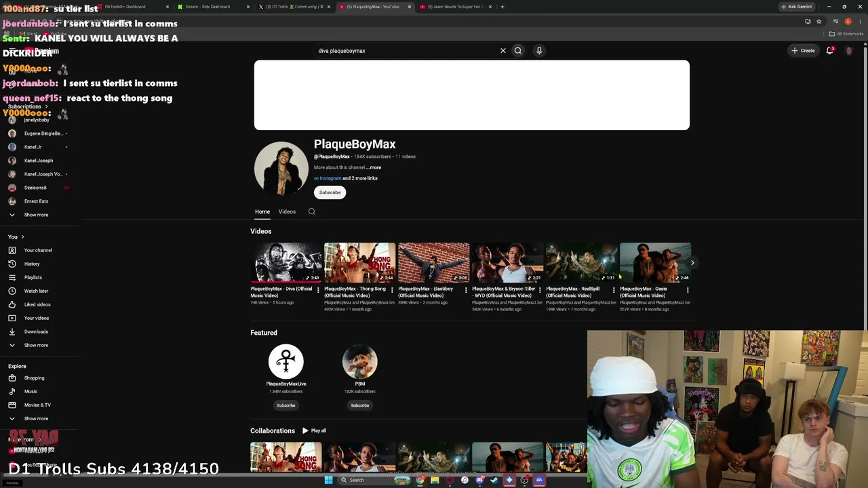Viewport: 868px width, 488px height.
Task: Play the Thong Song video thumbnail in Videos
Action: pyautogui.click(x=359, y=262)
